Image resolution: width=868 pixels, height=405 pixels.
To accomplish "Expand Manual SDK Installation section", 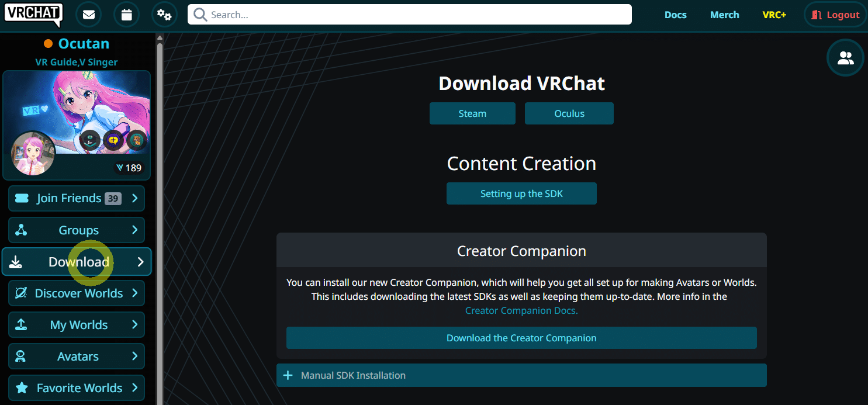I will [521, 375].
